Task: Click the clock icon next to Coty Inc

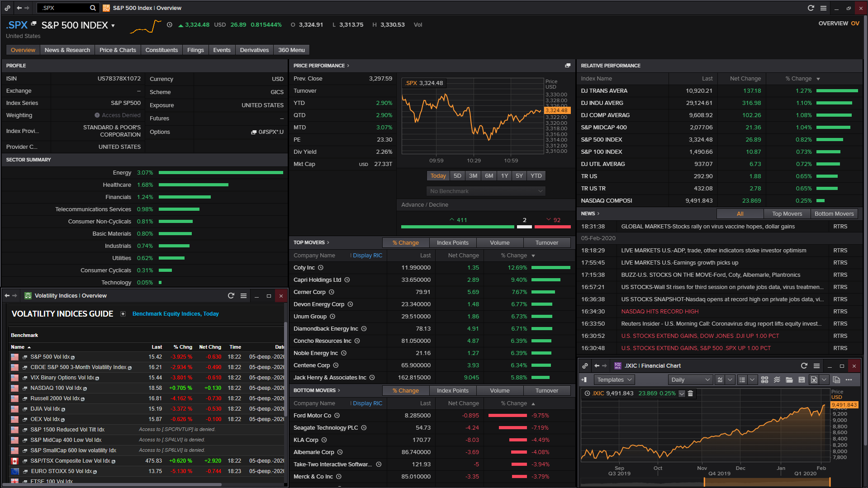Action: (321, 268)
